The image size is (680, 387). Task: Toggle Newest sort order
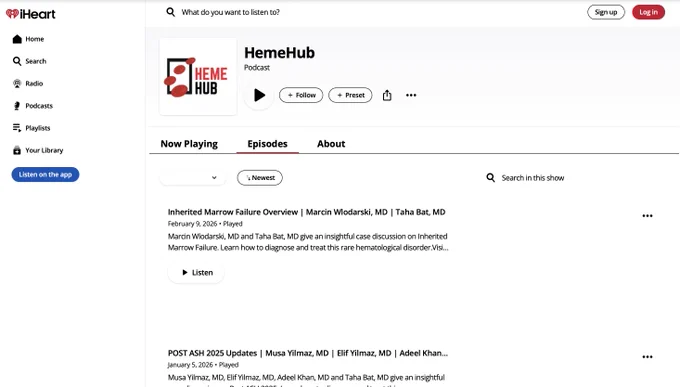pyautogui.click(x=260, y=177)
